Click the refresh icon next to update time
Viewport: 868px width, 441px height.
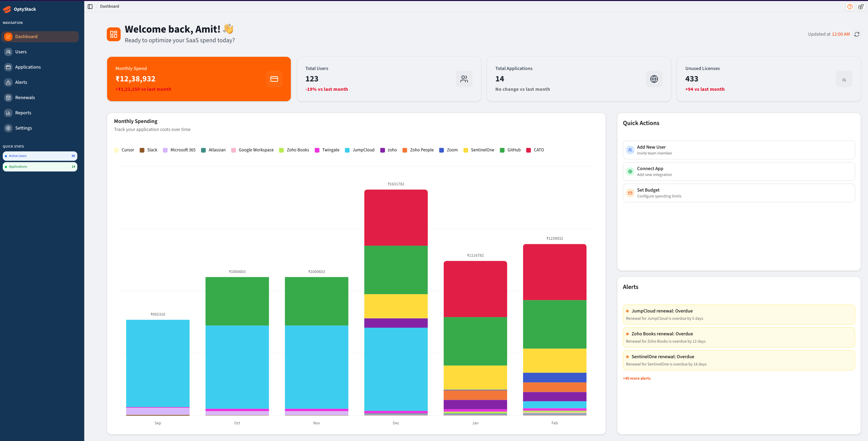857,34
